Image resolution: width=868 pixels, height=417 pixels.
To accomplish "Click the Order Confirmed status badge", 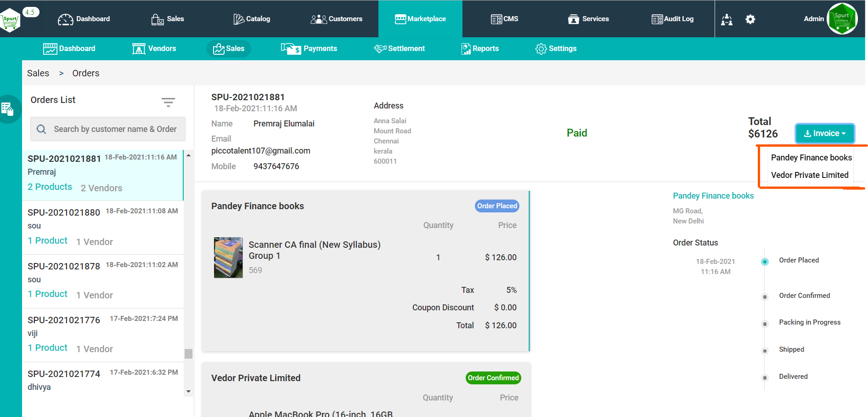I will click(493, 378).
